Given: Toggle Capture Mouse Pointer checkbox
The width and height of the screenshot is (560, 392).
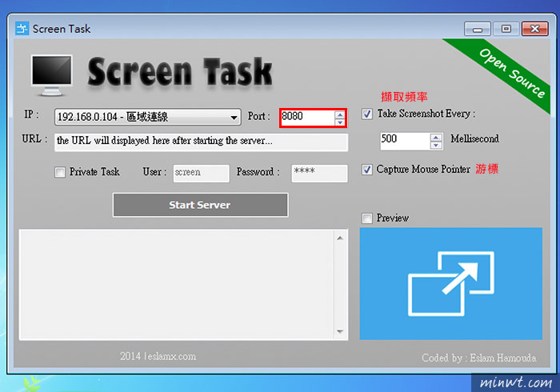Looking at the screenshot, I should 366,170.
